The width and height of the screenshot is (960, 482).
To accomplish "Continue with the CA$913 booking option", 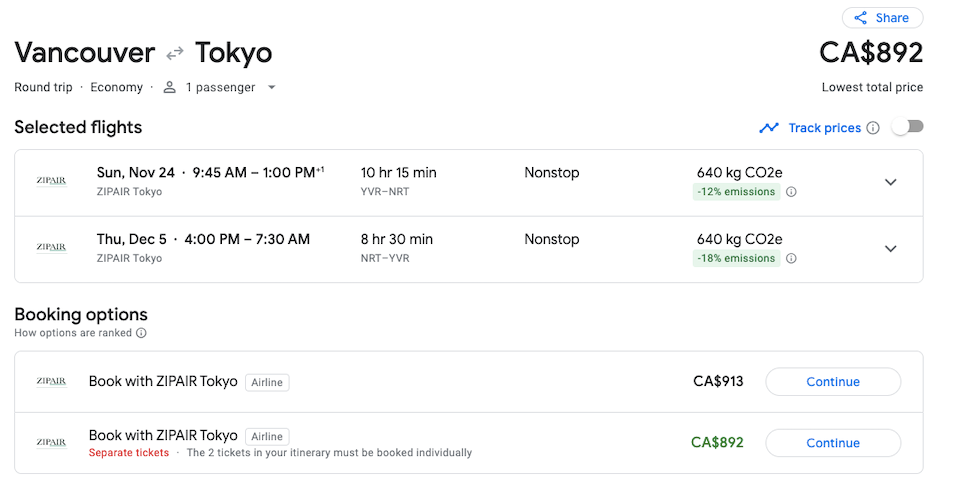I will click(833, 382).
